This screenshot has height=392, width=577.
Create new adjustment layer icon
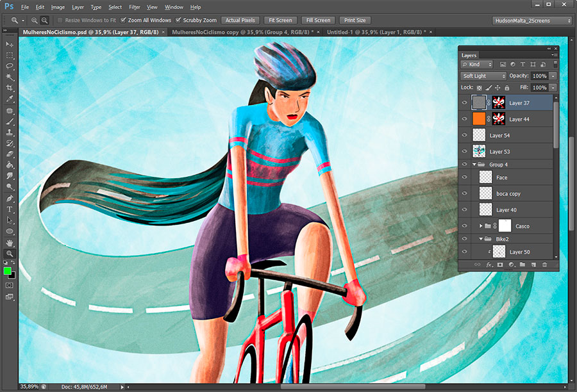(512, 265)
